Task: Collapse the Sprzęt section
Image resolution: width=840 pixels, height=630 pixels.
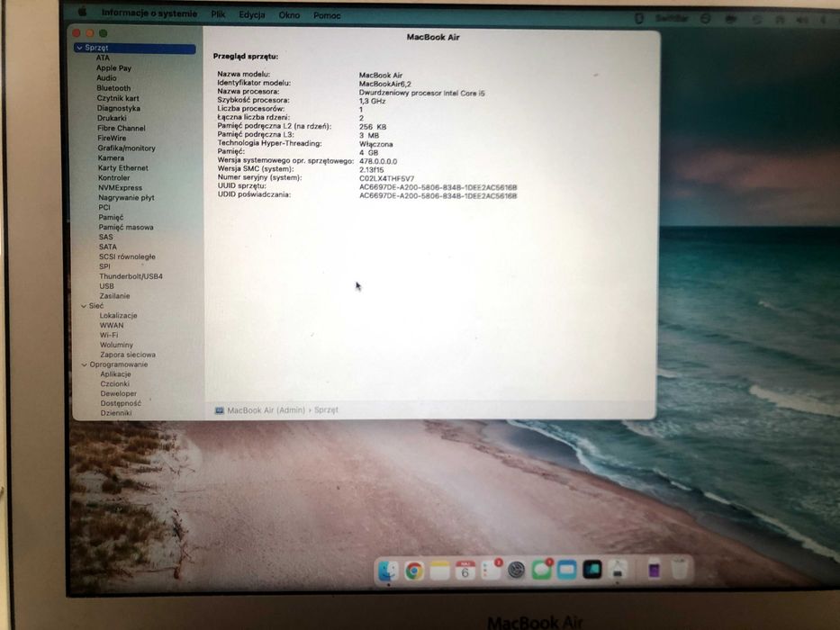Action: pyautogui.click(x=80, y=49)
